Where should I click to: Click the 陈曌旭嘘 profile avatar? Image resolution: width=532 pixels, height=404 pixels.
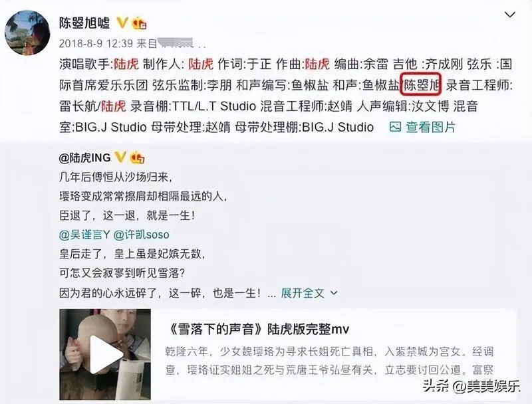(27, 33)
